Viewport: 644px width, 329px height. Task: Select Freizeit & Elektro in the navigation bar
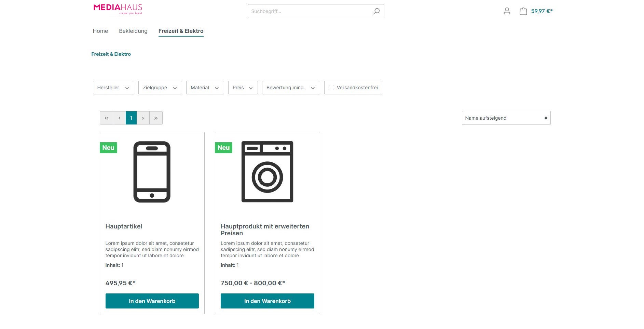[x=181, y=31]
